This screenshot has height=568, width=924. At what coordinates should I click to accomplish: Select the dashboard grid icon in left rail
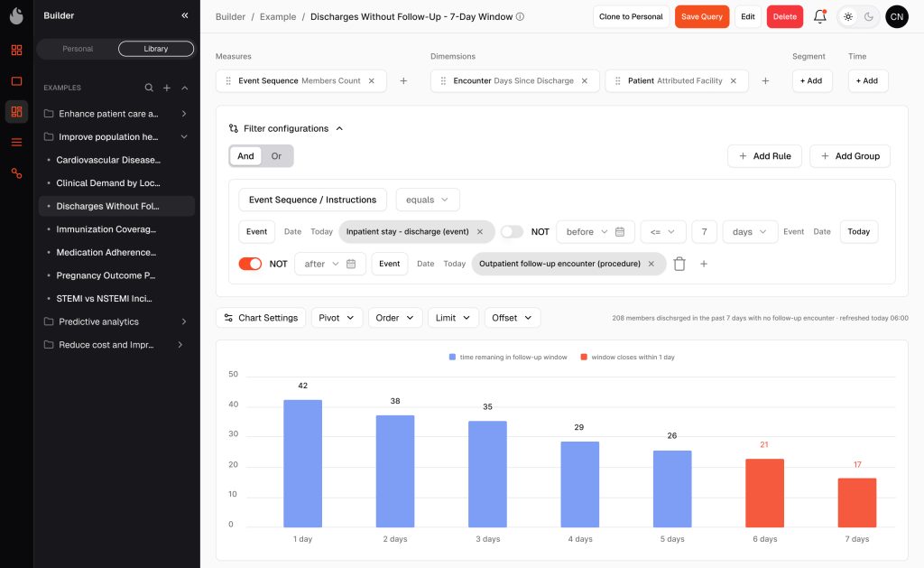pos(16,51)
